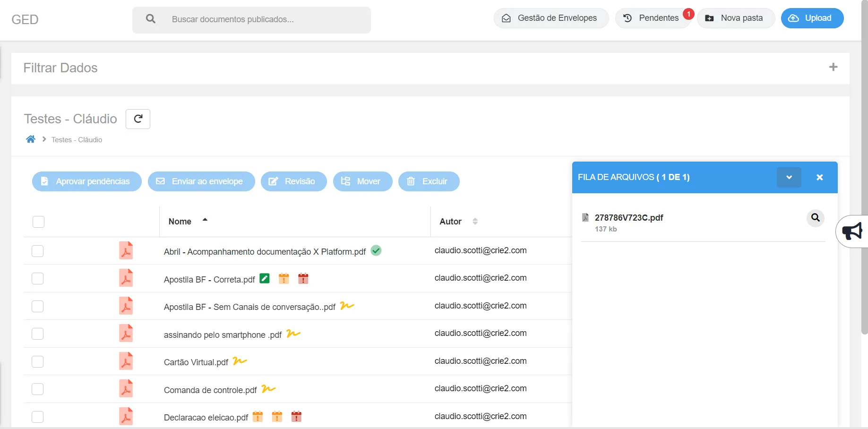Viewport: 868px width, 429px height.
Task: Click the Revisão button
Action: tap(294, 181)
